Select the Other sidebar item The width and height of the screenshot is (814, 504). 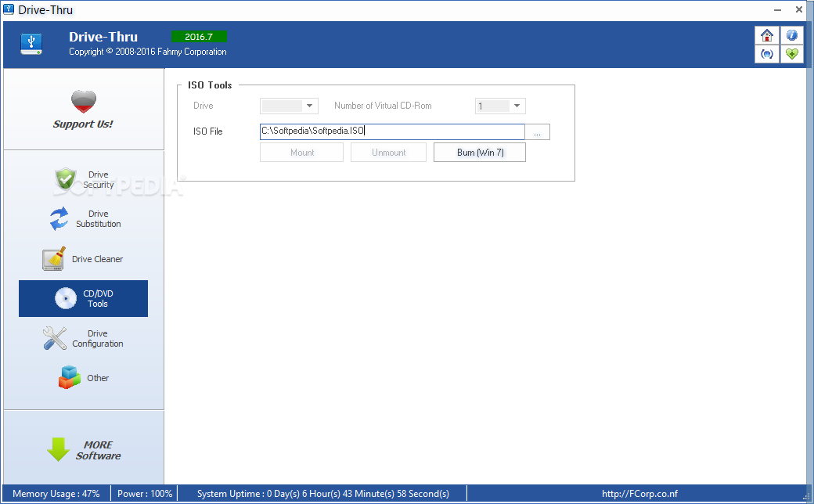click(x=83, y=378)
